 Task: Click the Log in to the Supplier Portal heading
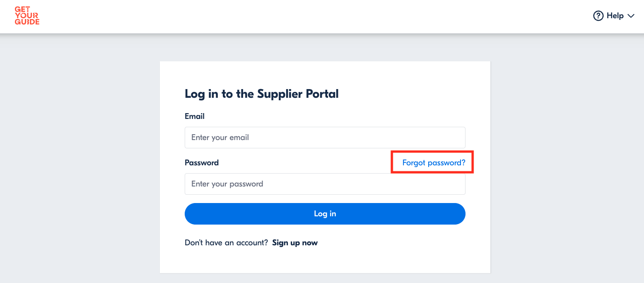261,94
